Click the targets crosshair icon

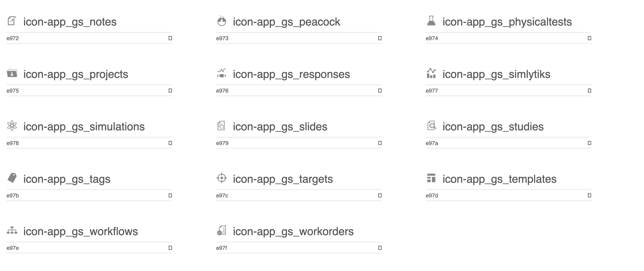coord(222,178)
